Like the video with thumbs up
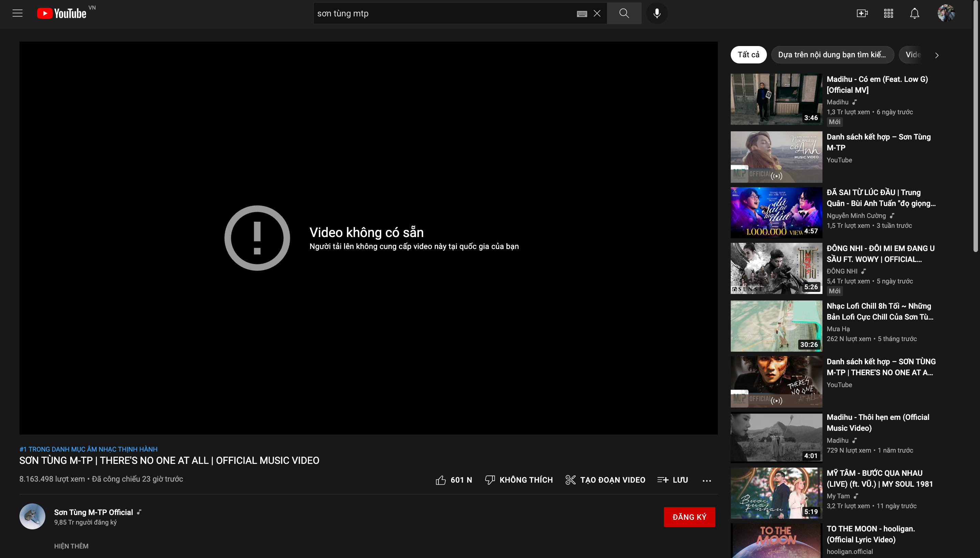The width and height of the screenshot is (980, 558). pyautogui.click(x=441, y=480)
